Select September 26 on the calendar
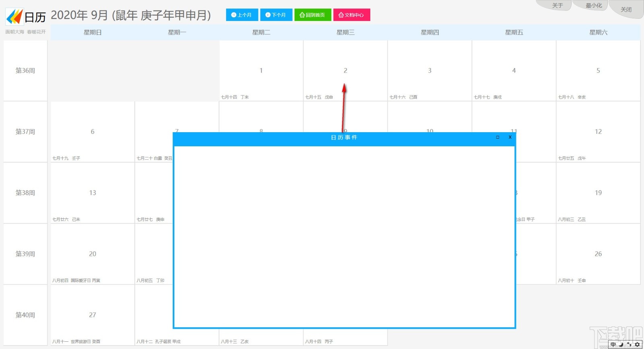 point(598,254)
